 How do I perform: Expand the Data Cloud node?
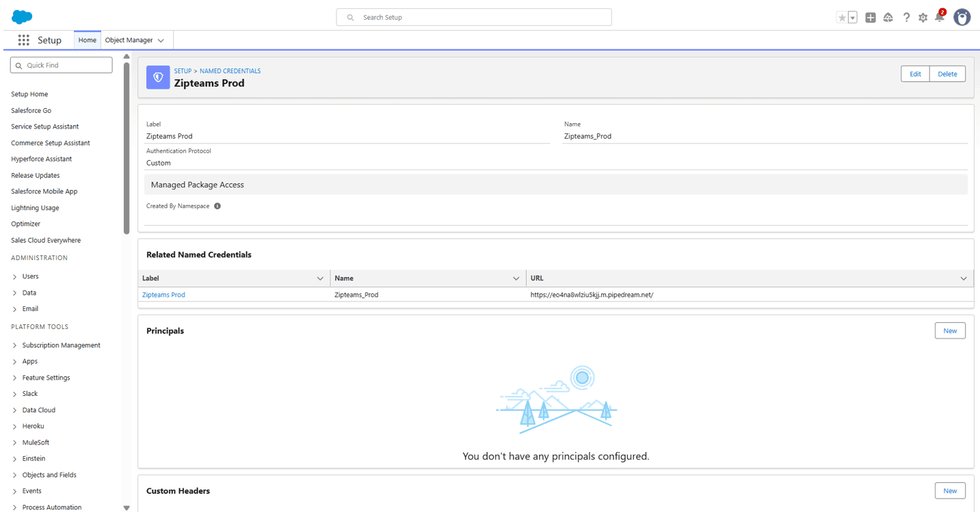(15, 410)
